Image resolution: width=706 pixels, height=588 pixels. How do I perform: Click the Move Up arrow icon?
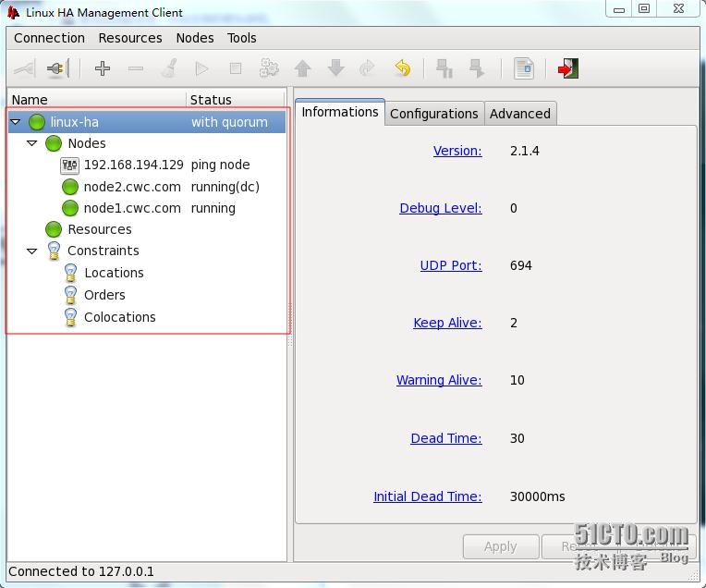click(x=302, y=69)
